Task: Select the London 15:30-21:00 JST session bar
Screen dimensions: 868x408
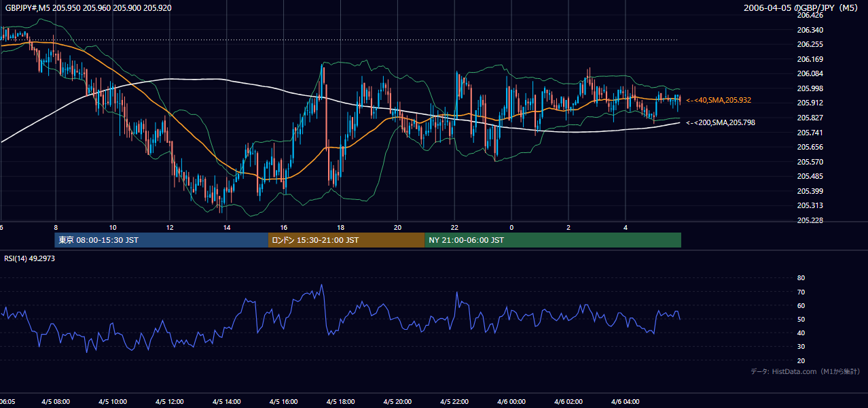Action: click(x=346, y=240)
